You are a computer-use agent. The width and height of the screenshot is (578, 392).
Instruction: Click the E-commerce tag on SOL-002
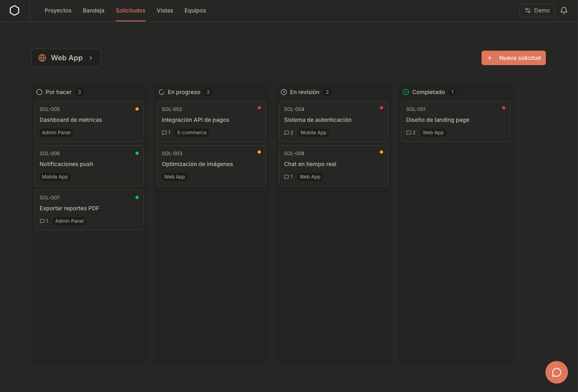[x=192, y=133]
